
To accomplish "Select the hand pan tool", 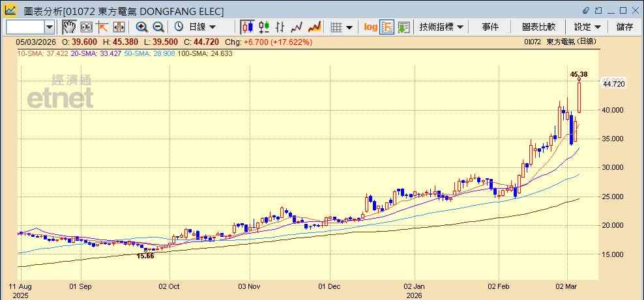I will [69, 27].
